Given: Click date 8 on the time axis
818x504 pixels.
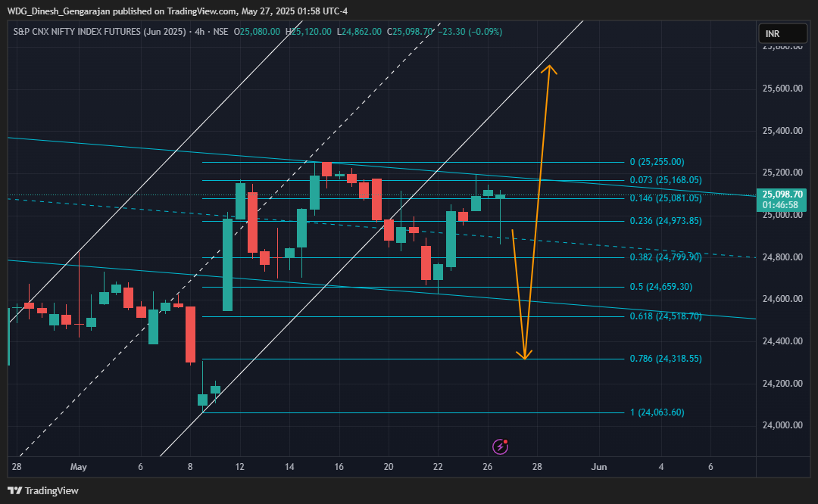Looking at the screenshot, I should click(x=190, y=467).
